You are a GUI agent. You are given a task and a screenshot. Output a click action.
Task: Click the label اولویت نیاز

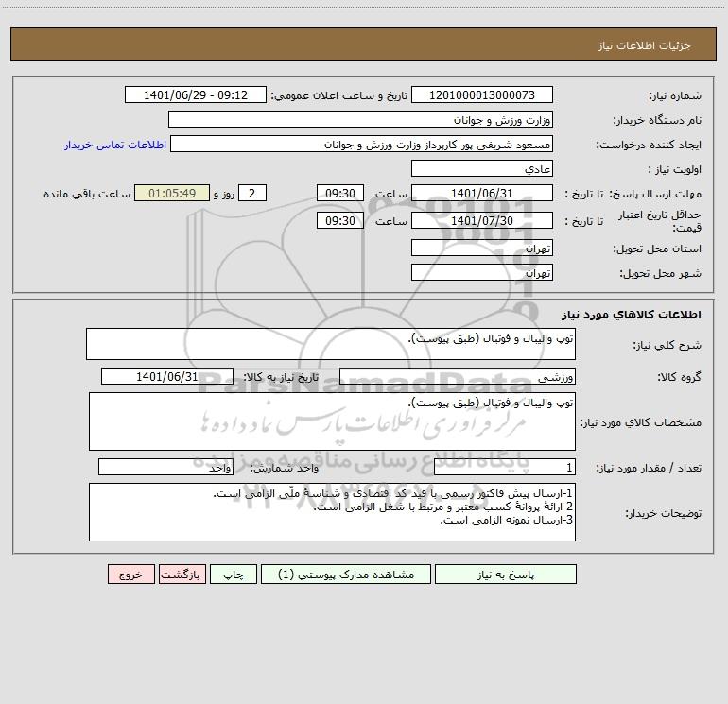675,169
